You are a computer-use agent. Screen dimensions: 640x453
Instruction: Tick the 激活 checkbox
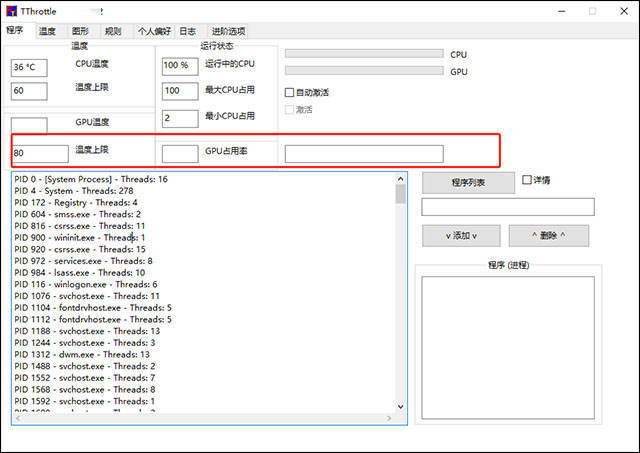pos(290,109)
